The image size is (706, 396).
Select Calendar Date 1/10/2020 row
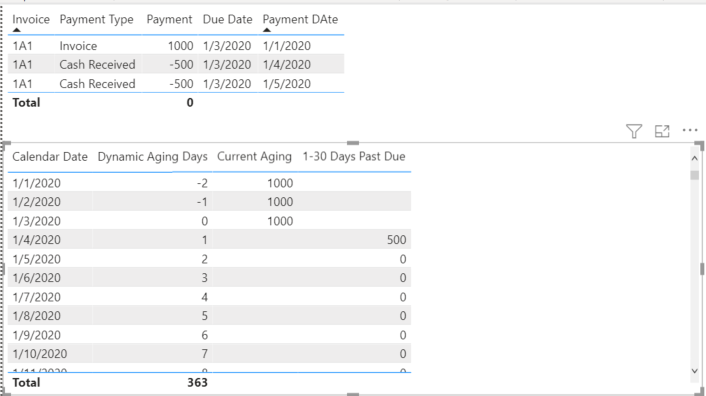tap(40, 354)
